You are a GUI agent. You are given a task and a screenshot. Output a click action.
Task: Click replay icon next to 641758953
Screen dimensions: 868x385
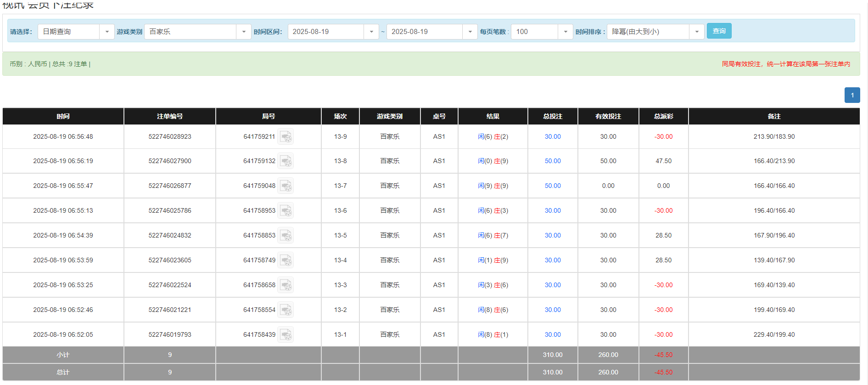click(x=286, y=211)
